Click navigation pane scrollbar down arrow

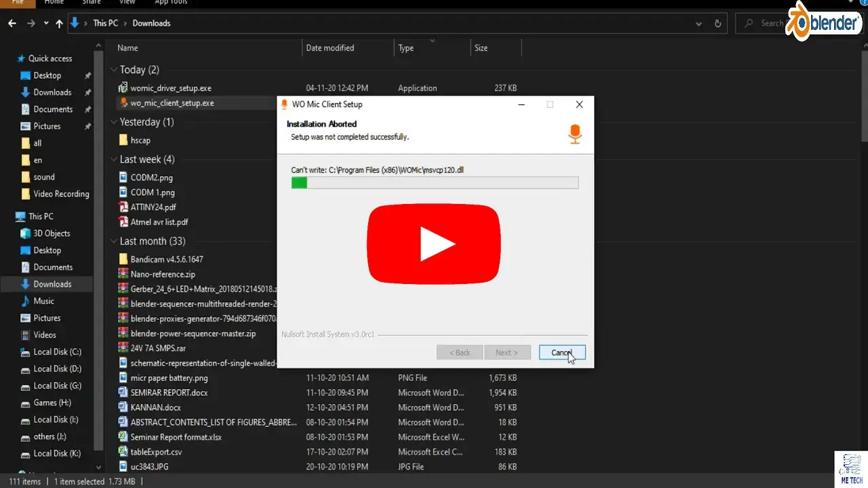(x=100, y=467)
